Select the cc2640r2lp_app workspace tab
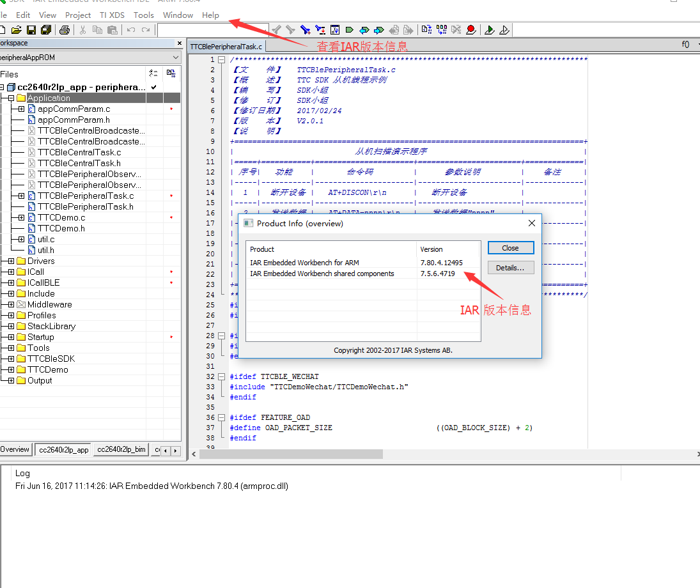This screenshot has width=700, height=588. coord(64,449)
